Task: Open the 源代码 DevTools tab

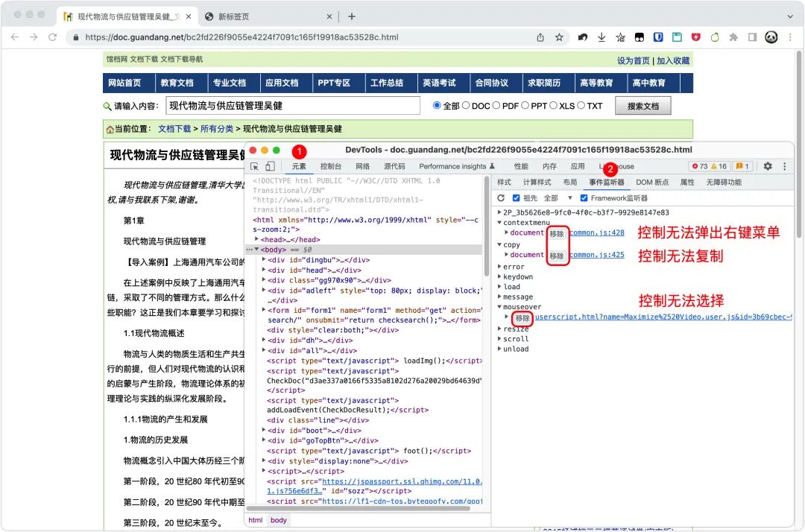Action: point(394,166)
